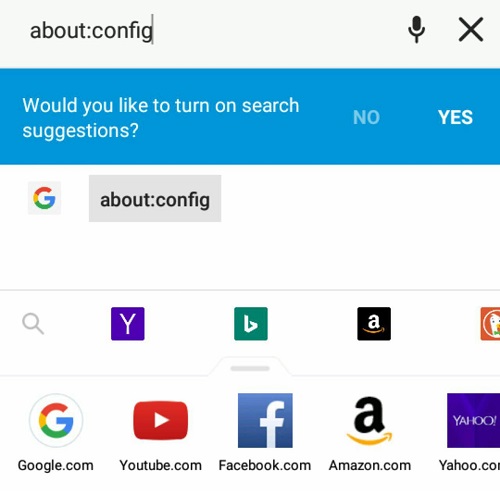Select DuckDuckGo search engine icon

coord(490,323)
